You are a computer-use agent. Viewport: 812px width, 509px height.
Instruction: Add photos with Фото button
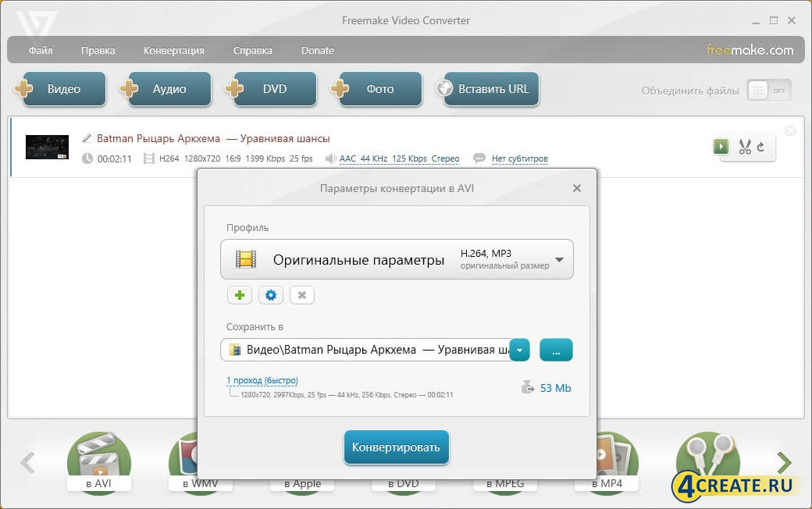pyautogui.click(x=376, y=88)
